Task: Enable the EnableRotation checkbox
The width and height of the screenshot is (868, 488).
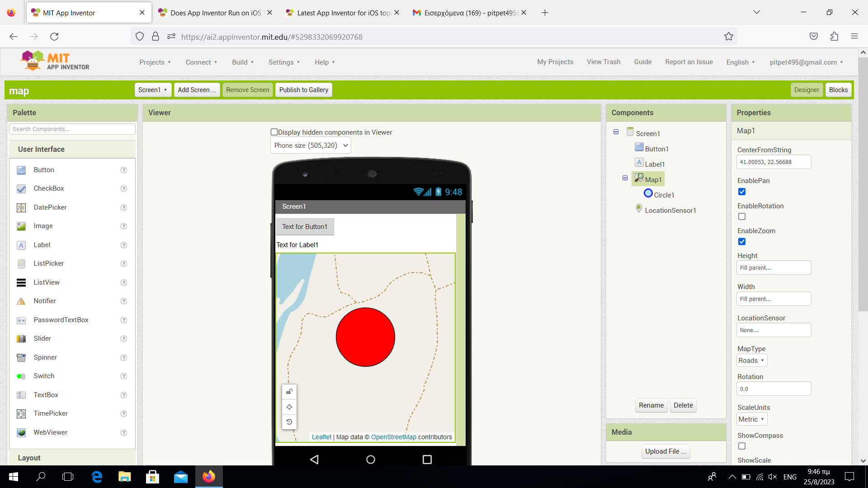Action: click(742, 216)
